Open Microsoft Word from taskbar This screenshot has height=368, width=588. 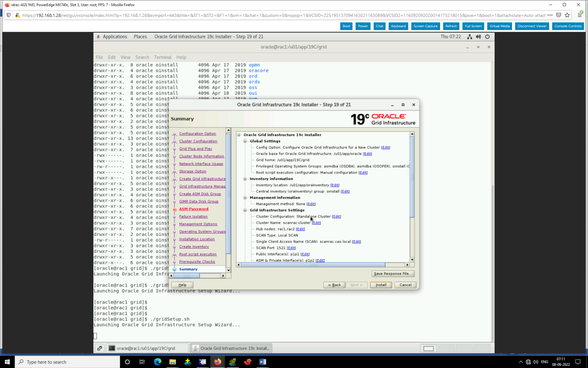[263, 362]
